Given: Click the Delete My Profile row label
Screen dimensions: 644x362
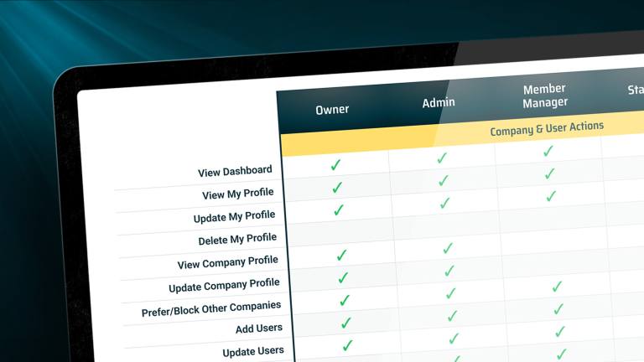Looking at the screenshot, I should coord(237,239).
